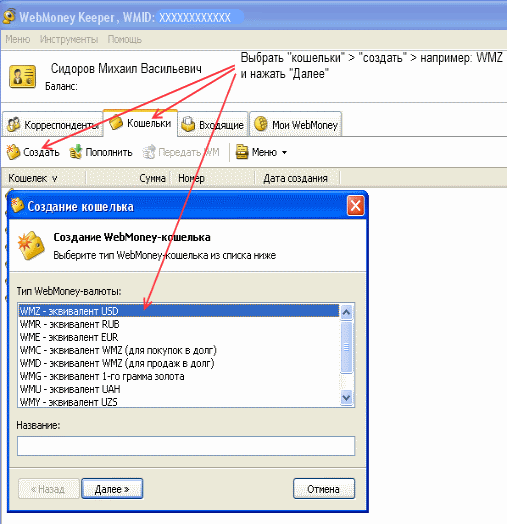Click the WebMoney Keeper title bar icon
The width and height of the screenshot is (507, 524).
coord(9,16)
